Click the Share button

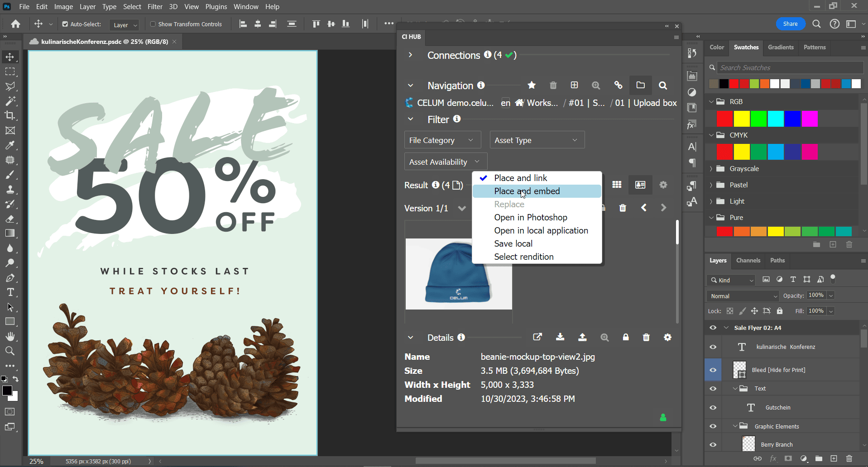coord(790,24)
